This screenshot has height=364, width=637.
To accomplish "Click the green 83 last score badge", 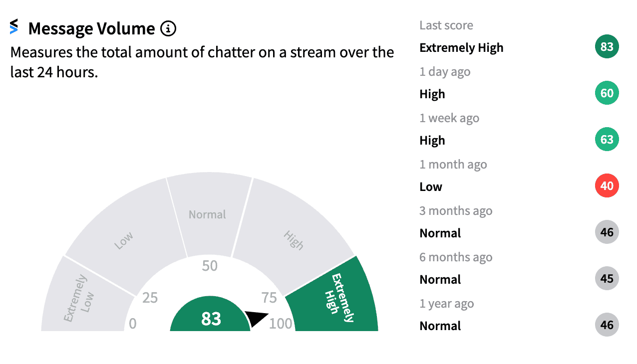I will pos(607,47).
